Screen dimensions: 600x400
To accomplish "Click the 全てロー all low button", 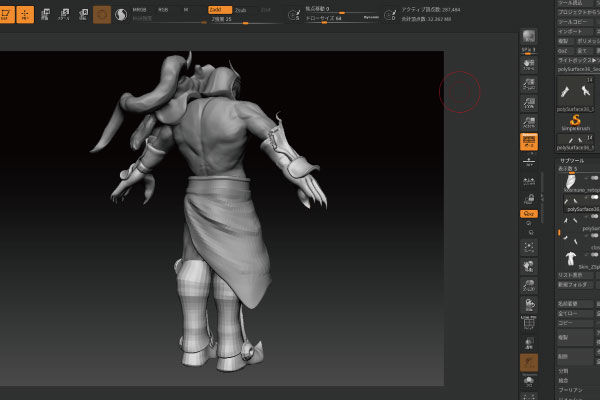I will point(575,313).
